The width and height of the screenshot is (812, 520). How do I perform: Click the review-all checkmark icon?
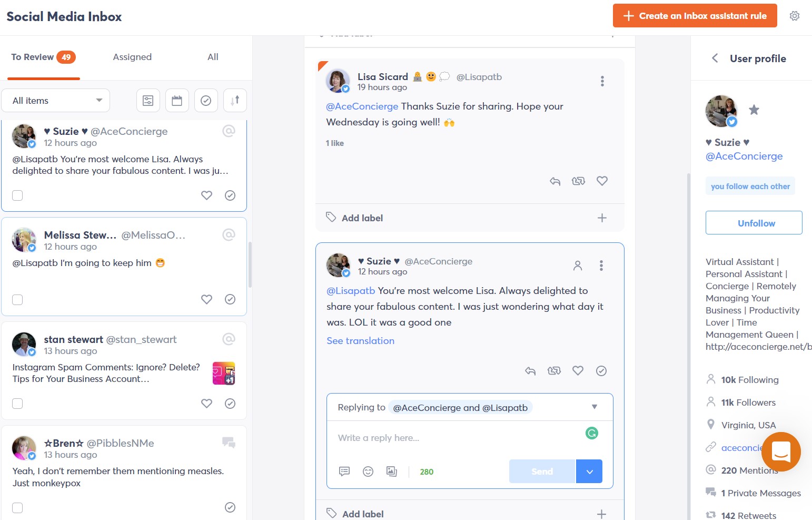(x=206, y=100)
